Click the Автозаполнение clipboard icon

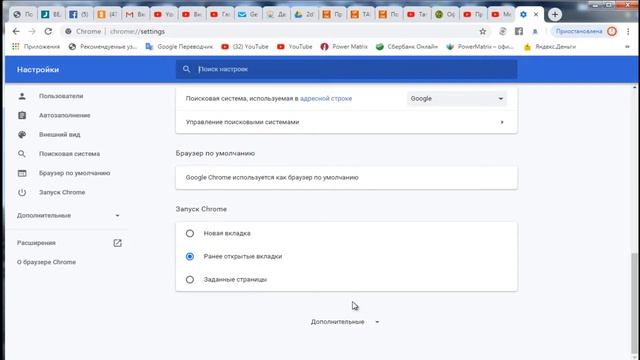[x=22, y=115]
